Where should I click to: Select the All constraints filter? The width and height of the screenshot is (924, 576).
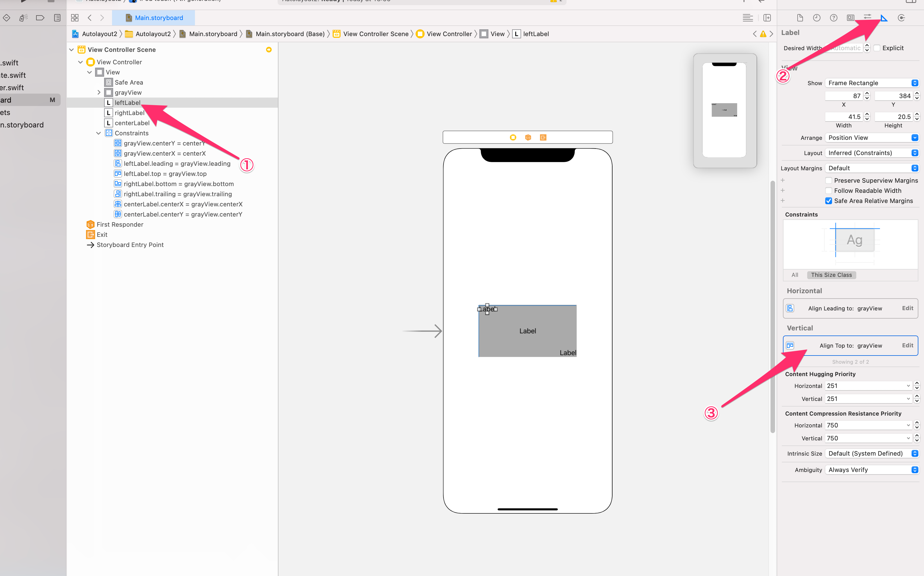(794, 275)
